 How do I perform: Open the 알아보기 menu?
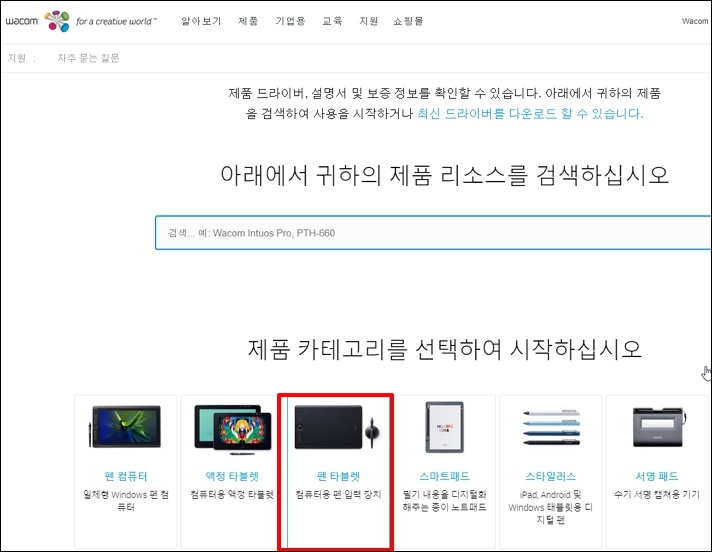201,21
